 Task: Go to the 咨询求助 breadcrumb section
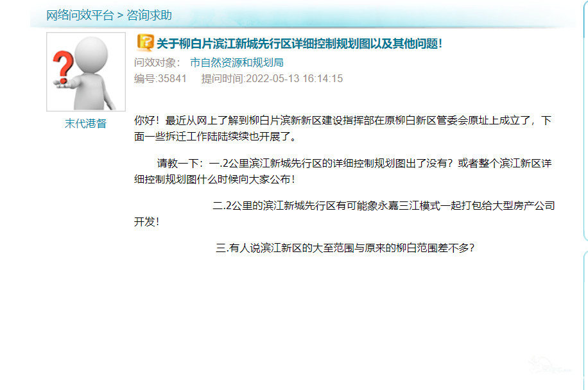(x=149, y=15)
